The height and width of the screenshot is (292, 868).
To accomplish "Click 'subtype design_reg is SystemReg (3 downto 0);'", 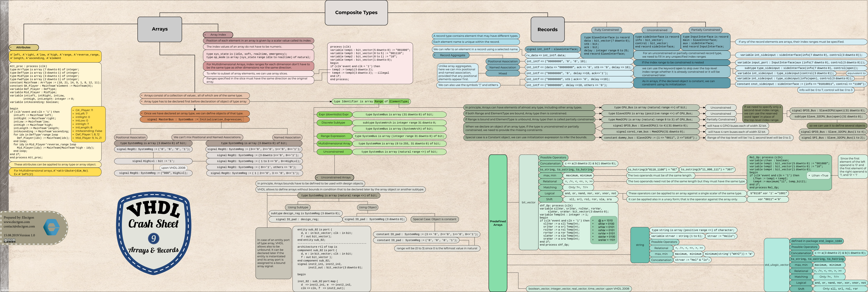I will tap(306, 213).
